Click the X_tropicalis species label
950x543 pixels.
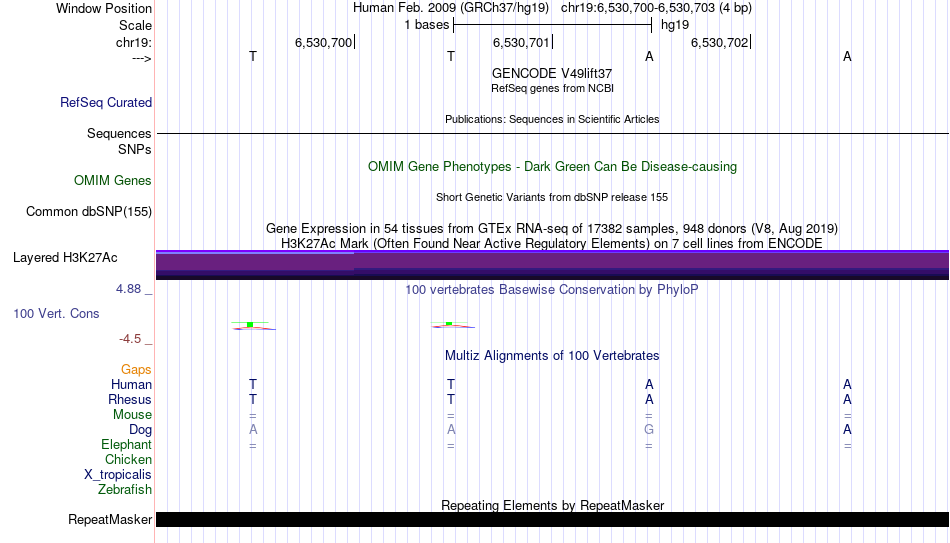click(x=118, y=475)
